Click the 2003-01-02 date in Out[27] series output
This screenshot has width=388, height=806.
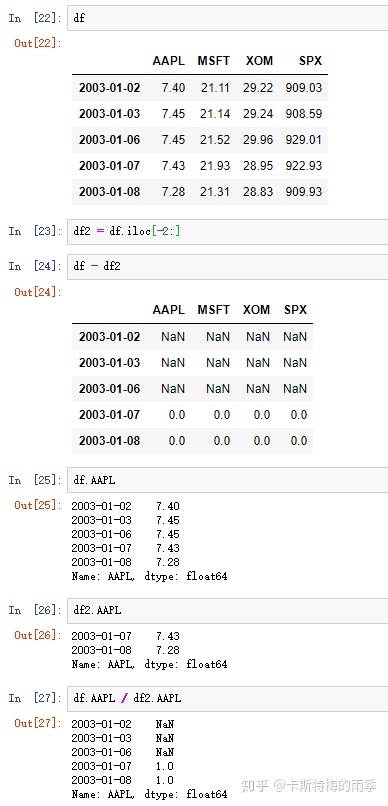click(x=101, y=724)
